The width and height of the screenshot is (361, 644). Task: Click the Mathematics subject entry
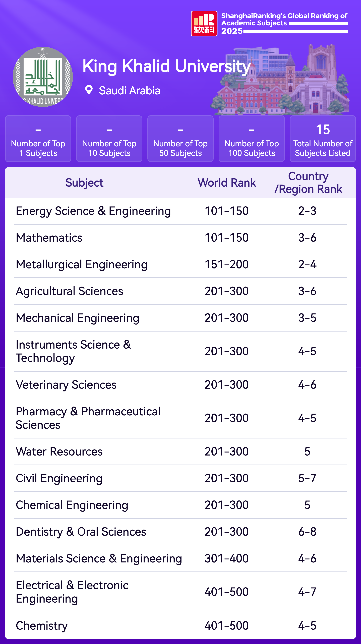pyautogui.click(x=49, y=238)
